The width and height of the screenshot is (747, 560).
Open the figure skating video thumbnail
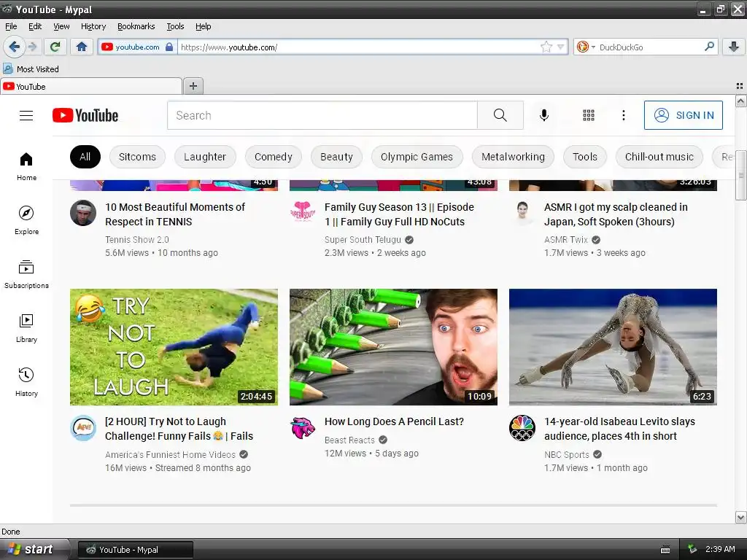613,347
